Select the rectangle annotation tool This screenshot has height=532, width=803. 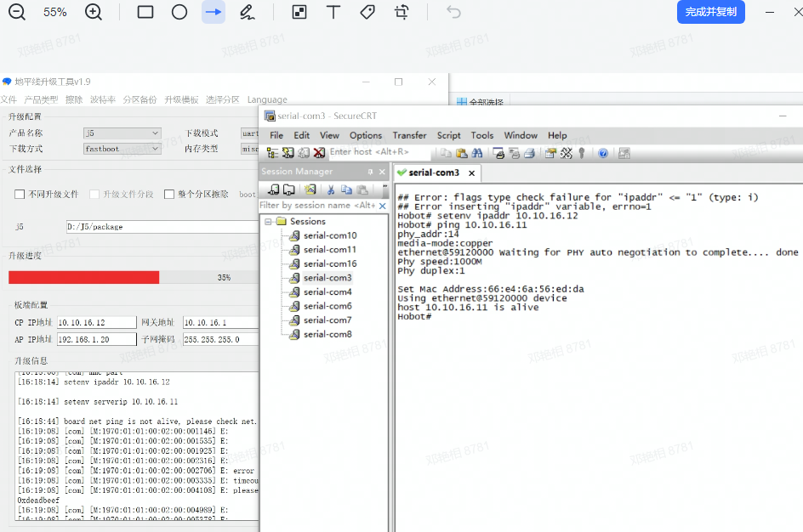tap(145, 12)
